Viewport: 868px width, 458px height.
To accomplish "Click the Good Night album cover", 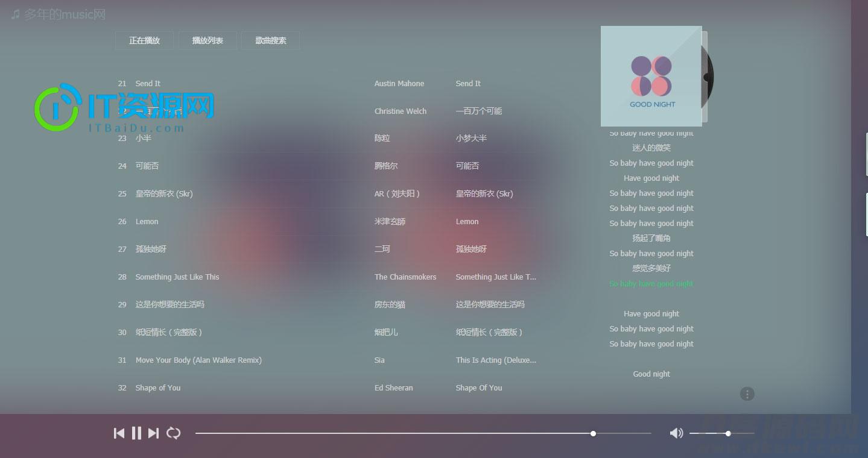I will pos(651,76).
